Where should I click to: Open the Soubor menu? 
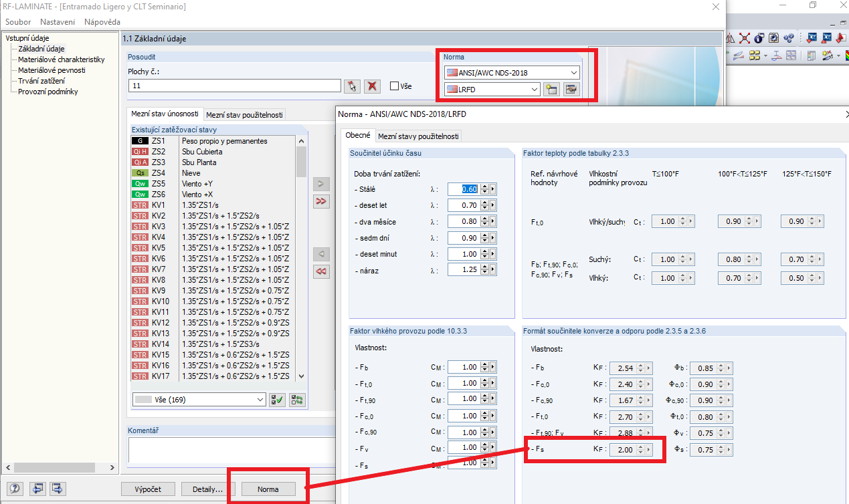[18, 22]
